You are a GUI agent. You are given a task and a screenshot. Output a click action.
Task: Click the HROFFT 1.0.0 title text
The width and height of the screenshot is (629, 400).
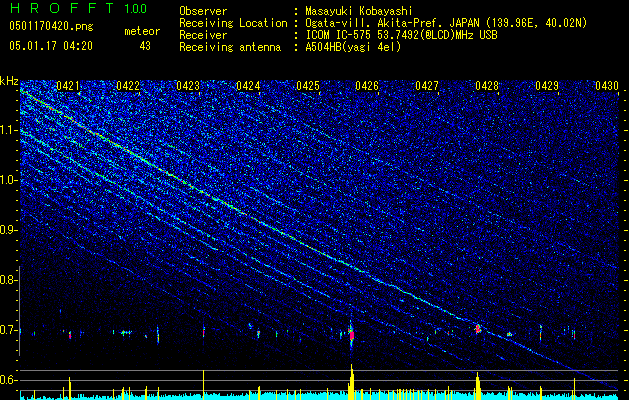click(79, 8)
